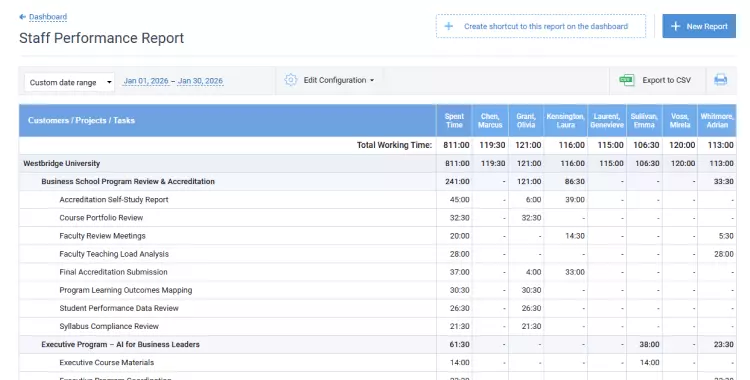Click the 6:00 cell for Self-Study Report
The height and width of the screenshot is (380, 750).
pos(533,200)
